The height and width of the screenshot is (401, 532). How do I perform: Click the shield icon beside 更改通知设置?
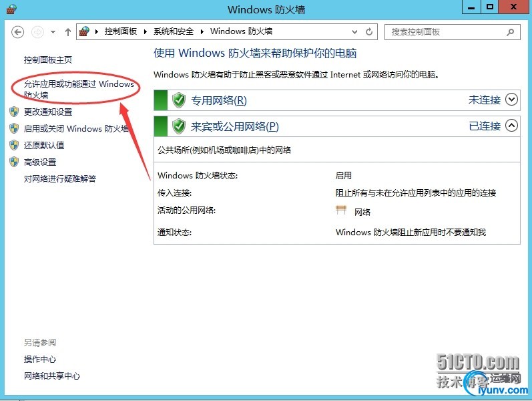14,112
